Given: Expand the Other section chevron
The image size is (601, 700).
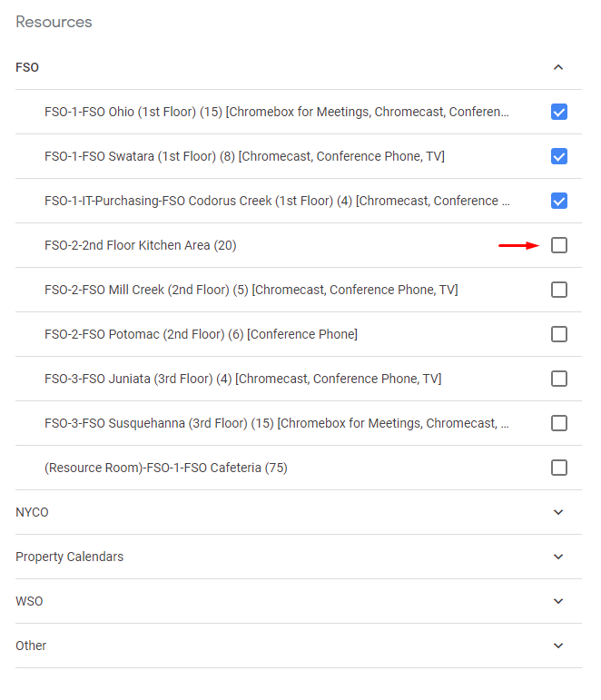Looking at the screenshot, I should 558,646.
